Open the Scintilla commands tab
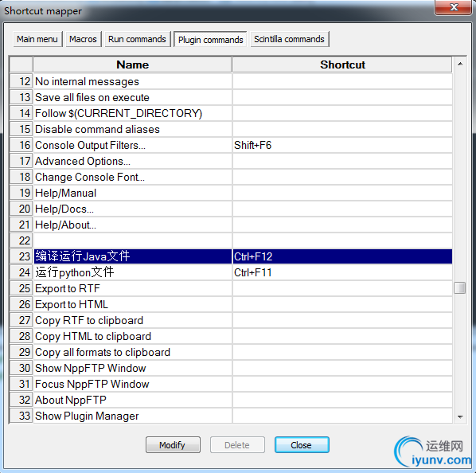This screenshot has height=473, width=476. 289,39
